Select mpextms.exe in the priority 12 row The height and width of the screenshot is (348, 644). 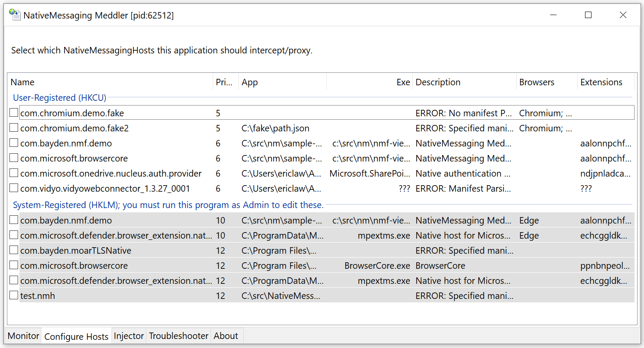(x=384, y=281)
